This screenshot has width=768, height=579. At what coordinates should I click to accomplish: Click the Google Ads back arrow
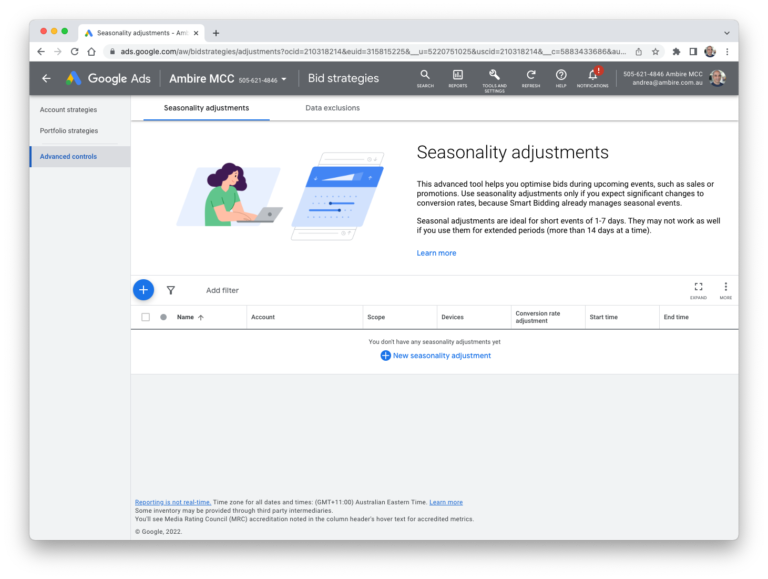tap(47, 78)
